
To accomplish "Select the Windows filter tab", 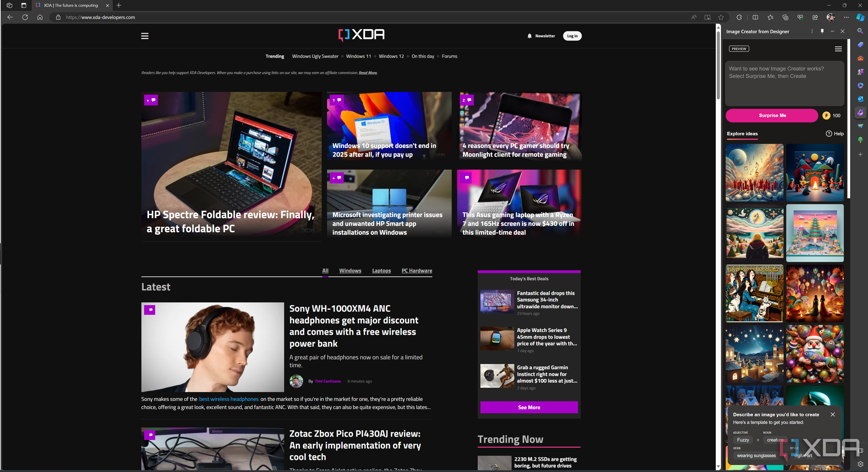I will pyautogui.click(x=350, y=271).
